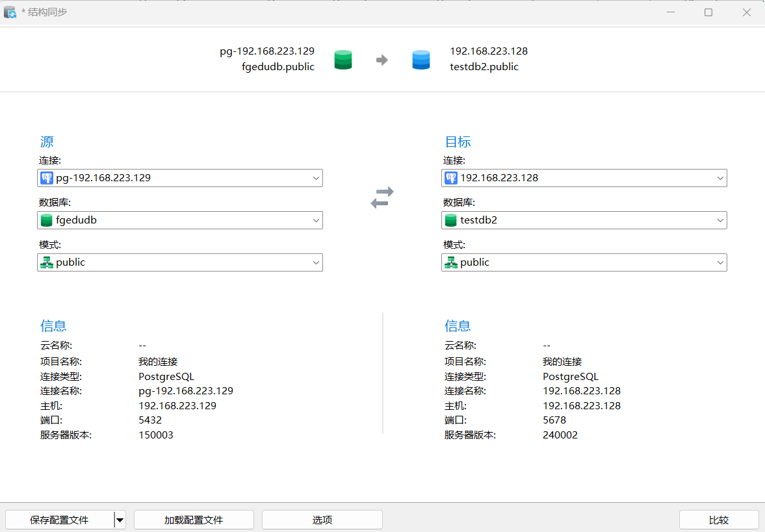Open the target database testdb2 dropdown
The width and height of the screenshot is (765, 532).
tap(720, 220)
